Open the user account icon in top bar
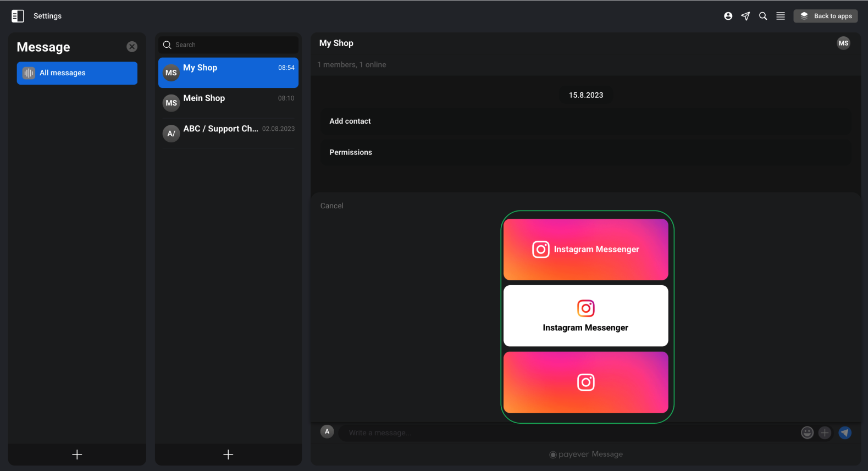This screenshot has height=471, width=868. pyautogui.click(x=728, y=16)
